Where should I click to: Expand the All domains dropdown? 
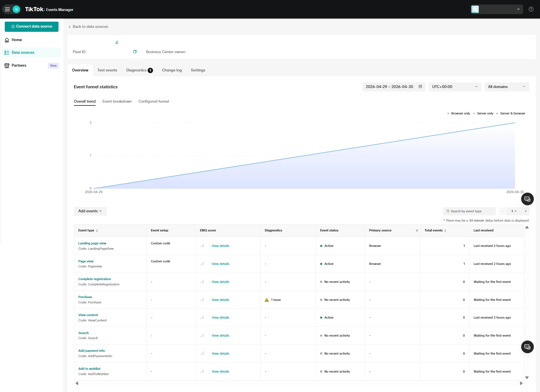(x=507, y=87)
